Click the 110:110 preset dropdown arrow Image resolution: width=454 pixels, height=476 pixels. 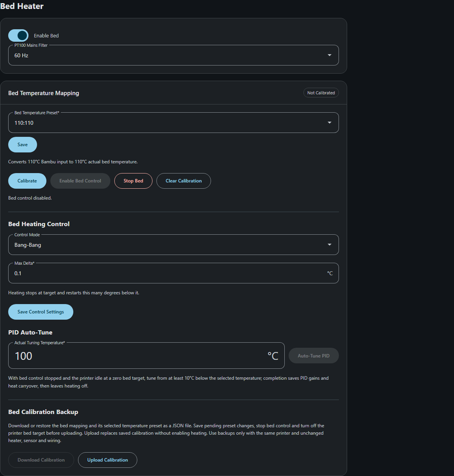pyautogui.click(x=330, y=123)
